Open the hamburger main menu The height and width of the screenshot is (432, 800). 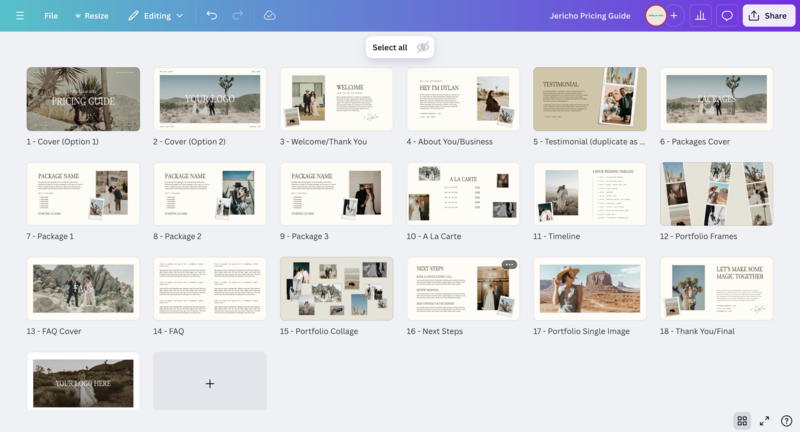coord(20,16)
